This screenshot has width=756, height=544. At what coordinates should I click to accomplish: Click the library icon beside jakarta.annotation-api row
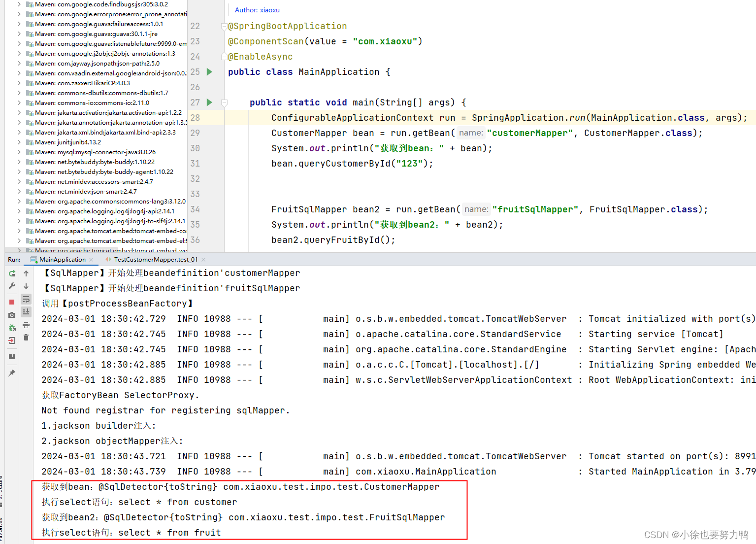pos(30,123)
